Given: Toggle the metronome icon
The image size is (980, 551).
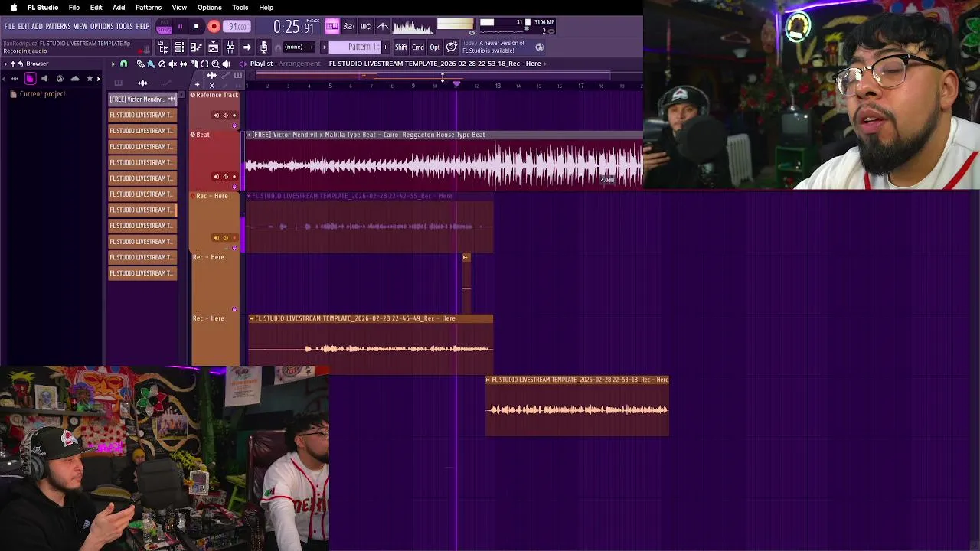Looking at the screenshot, I should click(383, 26).
